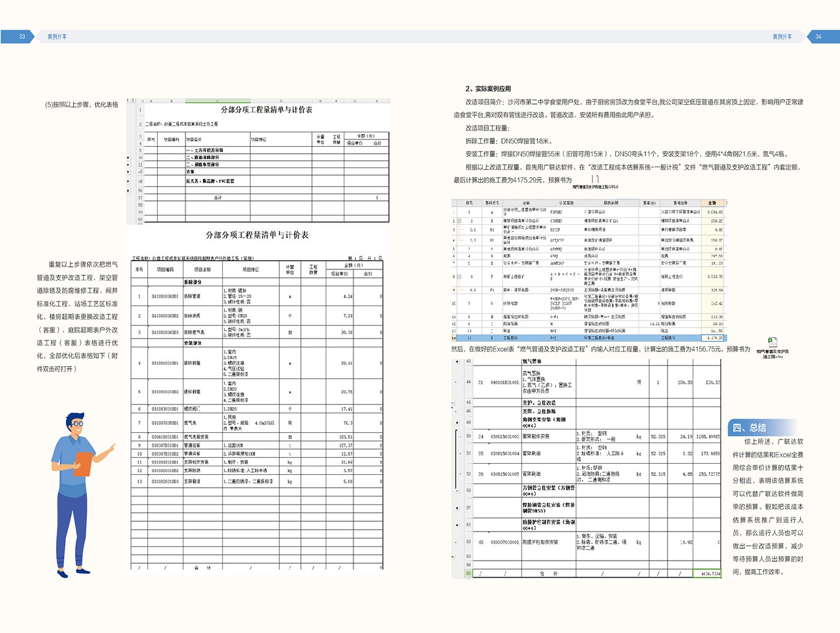The width and height of the screenshot is (840, 633).
Task: Click item code 041001036001 in the lower-left table
Action: tap(165, 296)
